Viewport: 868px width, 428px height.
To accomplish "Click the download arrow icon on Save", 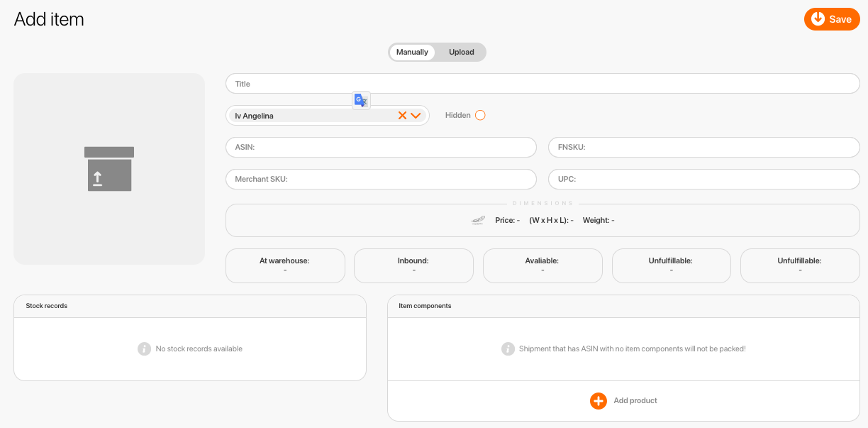I will click(x=818, y=19).
